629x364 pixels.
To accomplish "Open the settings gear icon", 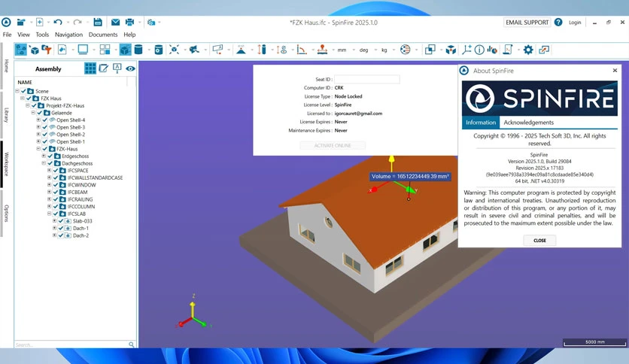I will [528, 50].
